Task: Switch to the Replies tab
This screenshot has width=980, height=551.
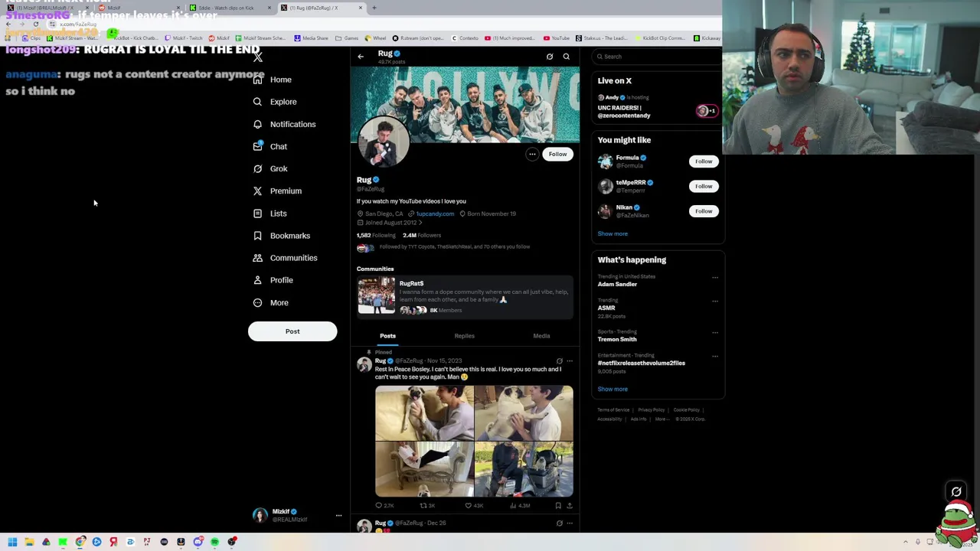Action: click(x=464, y=336)
